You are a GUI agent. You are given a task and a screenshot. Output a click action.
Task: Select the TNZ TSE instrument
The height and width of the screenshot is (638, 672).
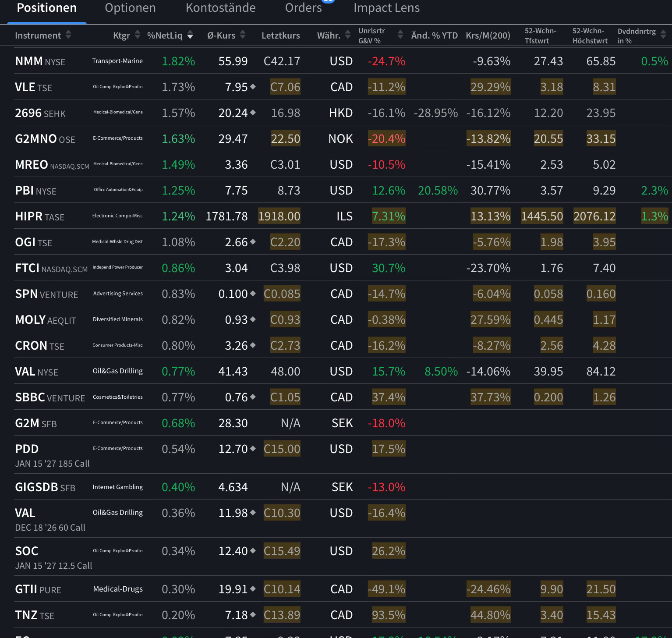click(x=35, y=615)
